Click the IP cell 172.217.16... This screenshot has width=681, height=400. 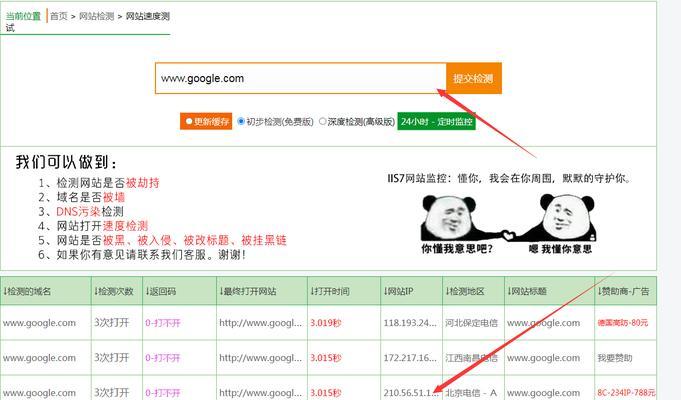pos(410,358)
